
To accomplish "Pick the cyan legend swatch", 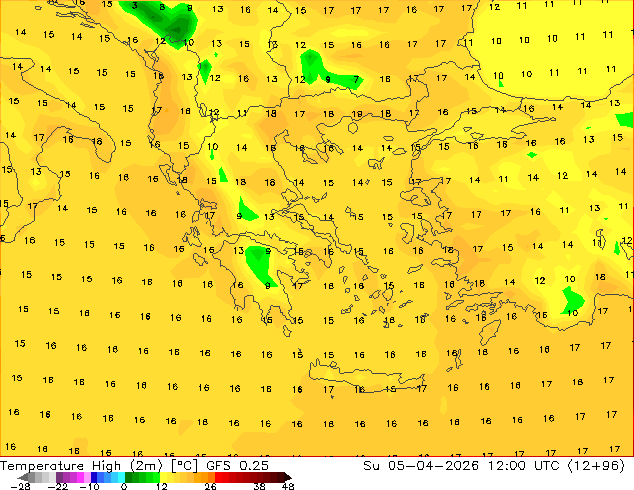I will click(121, 477).
